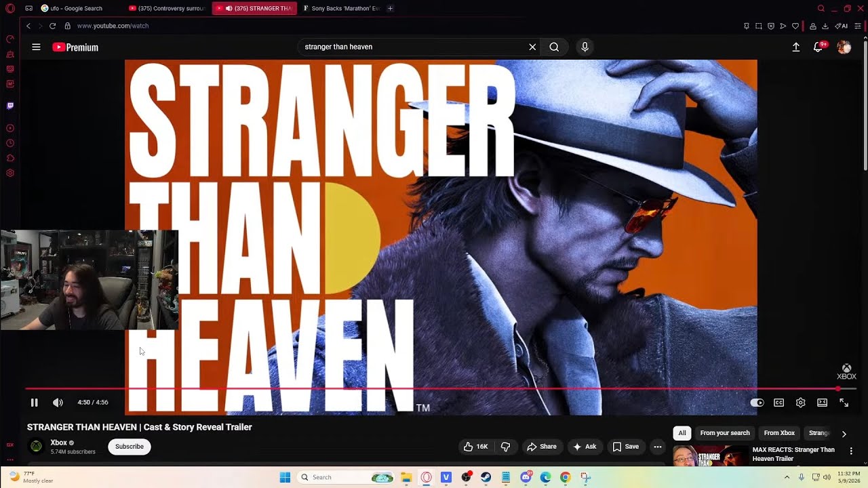The width and height of the screenshot is (868, 488).
Task: Open 'MAX REACTS: Stranger Than Heaven Trailer' title
Action: coord(793,454)
